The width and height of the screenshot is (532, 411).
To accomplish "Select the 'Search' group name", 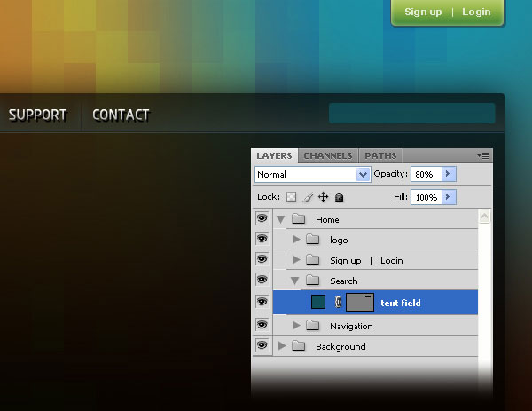I will click(344, 281).
